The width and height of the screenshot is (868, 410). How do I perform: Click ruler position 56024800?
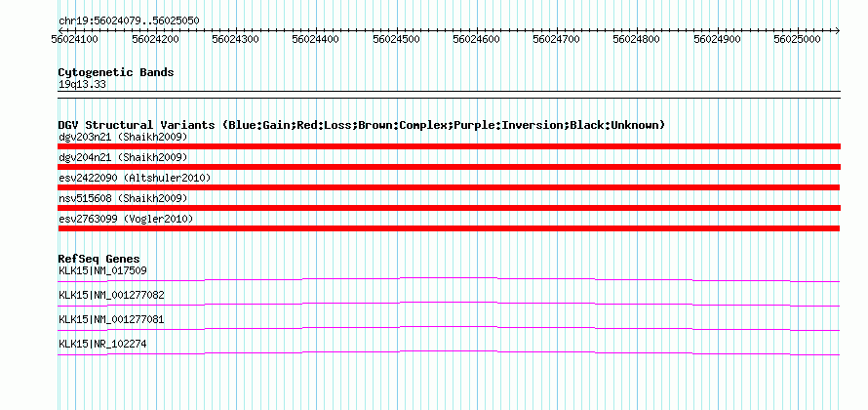point(637,40)
